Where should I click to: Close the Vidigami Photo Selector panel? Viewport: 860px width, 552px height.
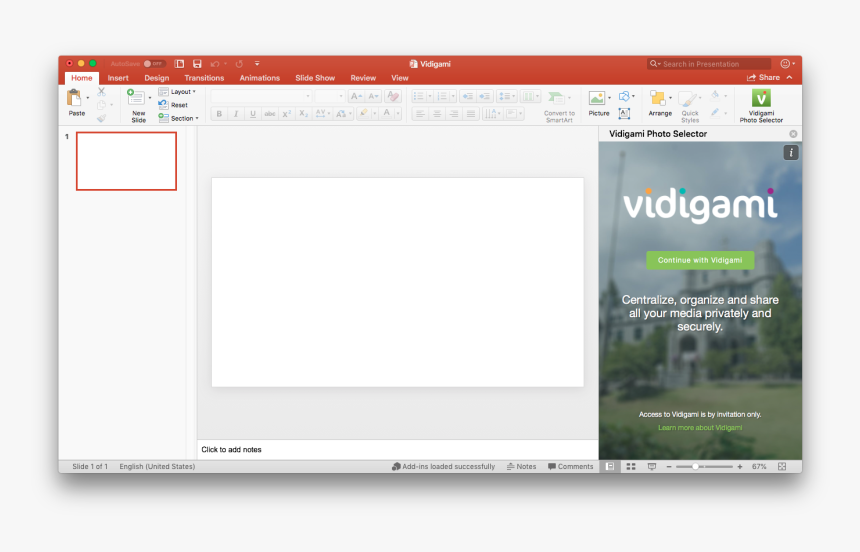coord(793,134)
